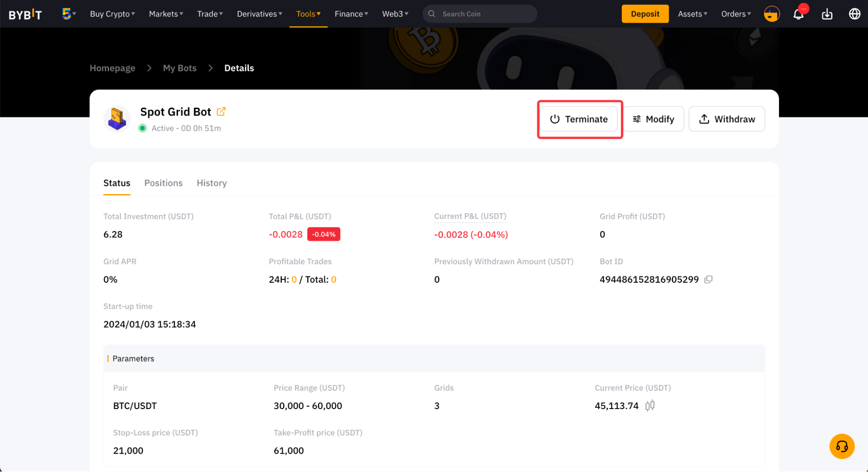Open the Orders dropdown

(x=736, y=14)
